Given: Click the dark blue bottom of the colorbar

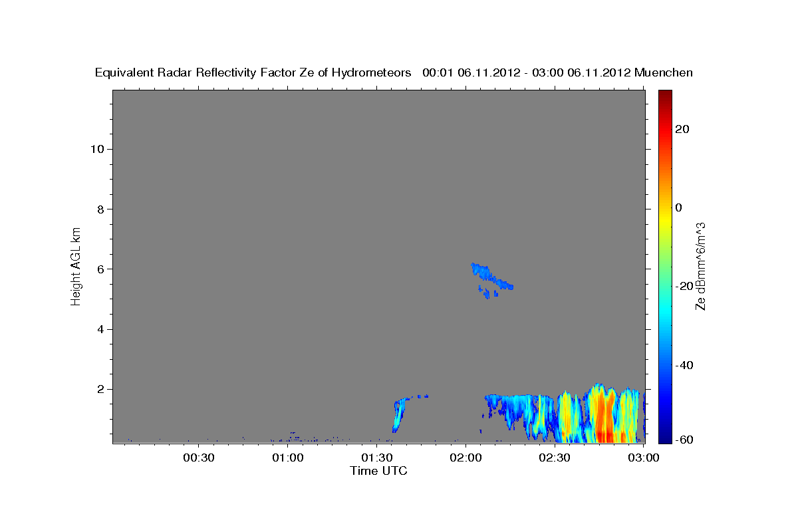Looking at the screenshot, I should pyautogui.click(x=664, y=437).
